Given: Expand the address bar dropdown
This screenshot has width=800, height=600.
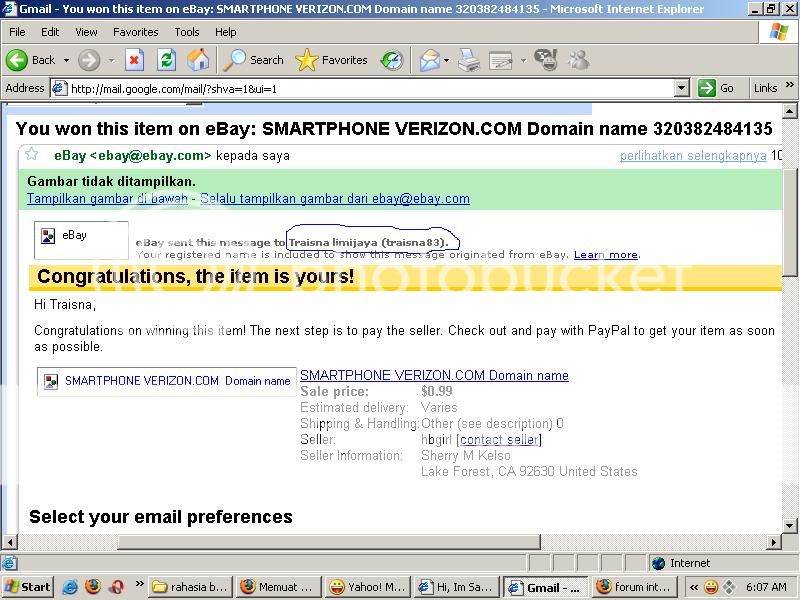Looking at the screenshot, I should [682, 89].
